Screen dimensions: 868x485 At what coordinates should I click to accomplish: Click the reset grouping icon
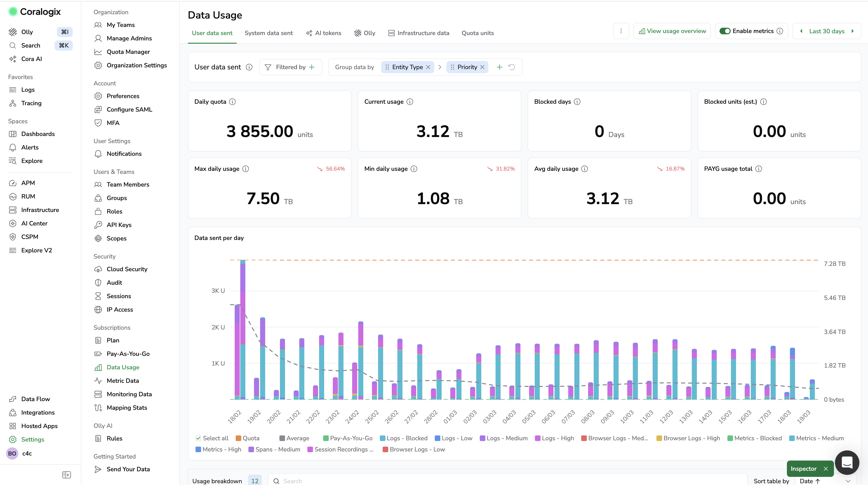[x=512, y=67]
